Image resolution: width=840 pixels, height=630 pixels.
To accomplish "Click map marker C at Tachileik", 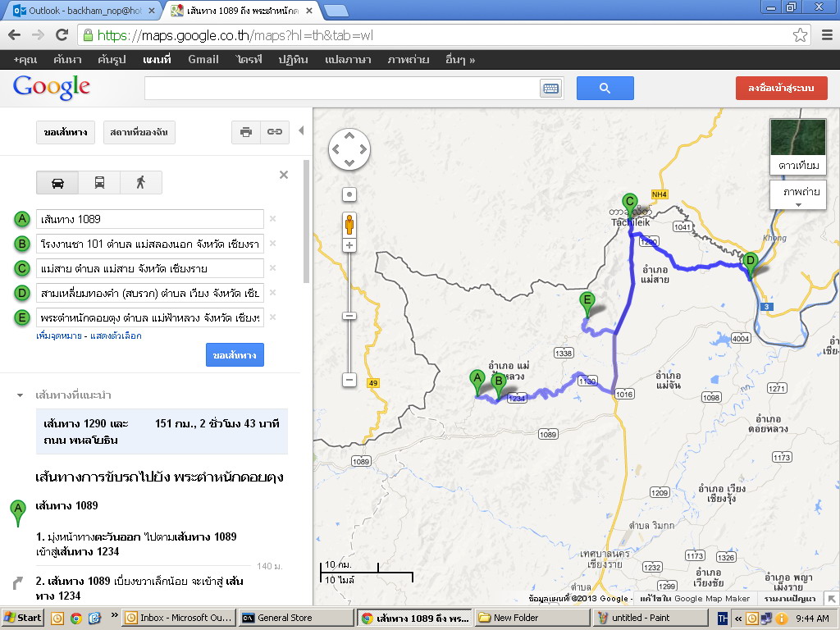I will [x=629, y=206].
